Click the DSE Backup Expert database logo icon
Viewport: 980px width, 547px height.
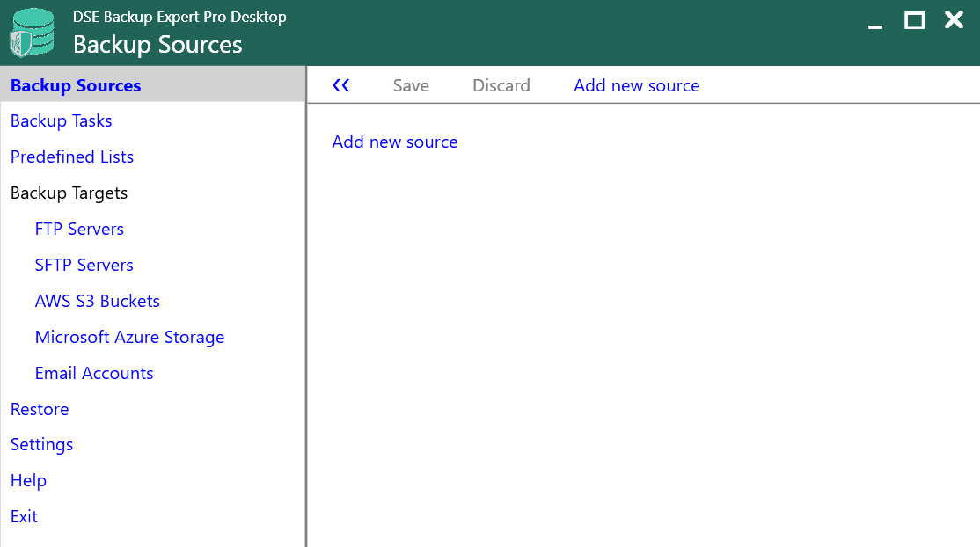[32, 33]
